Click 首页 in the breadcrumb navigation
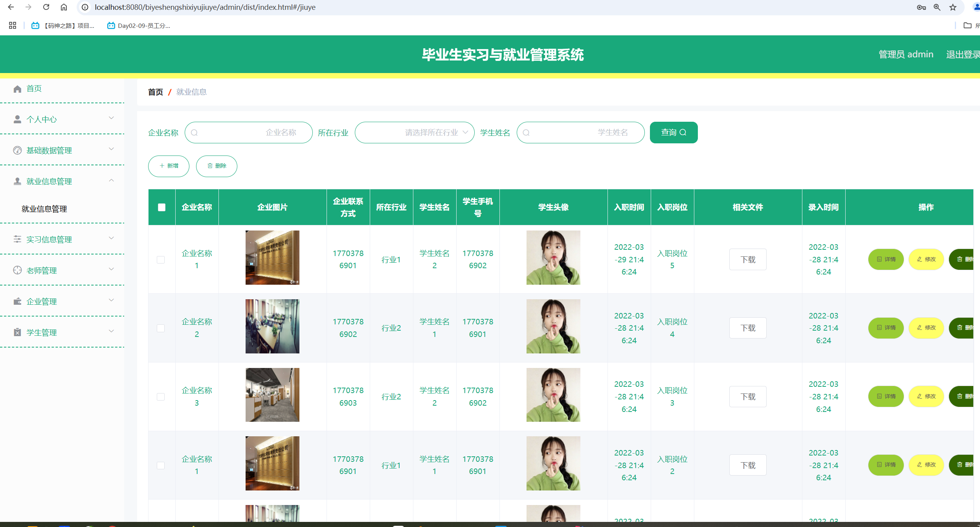Image resolution: width=980 pixels, height=527 pixels. [155, 92]
